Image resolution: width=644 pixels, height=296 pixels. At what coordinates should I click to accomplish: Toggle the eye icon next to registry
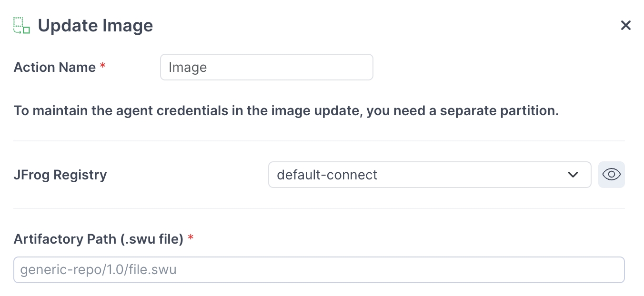click(611, 175)
